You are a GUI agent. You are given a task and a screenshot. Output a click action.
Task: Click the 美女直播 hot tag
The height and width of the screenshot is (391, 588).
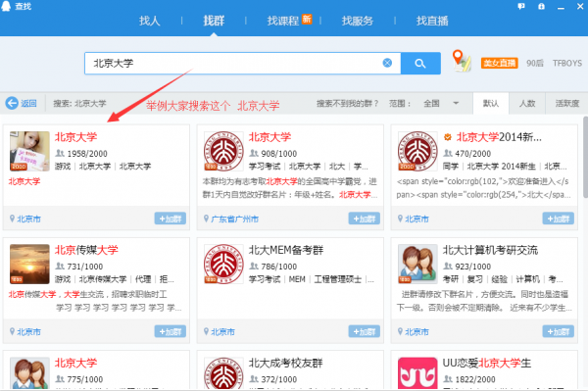pos(499,63)
